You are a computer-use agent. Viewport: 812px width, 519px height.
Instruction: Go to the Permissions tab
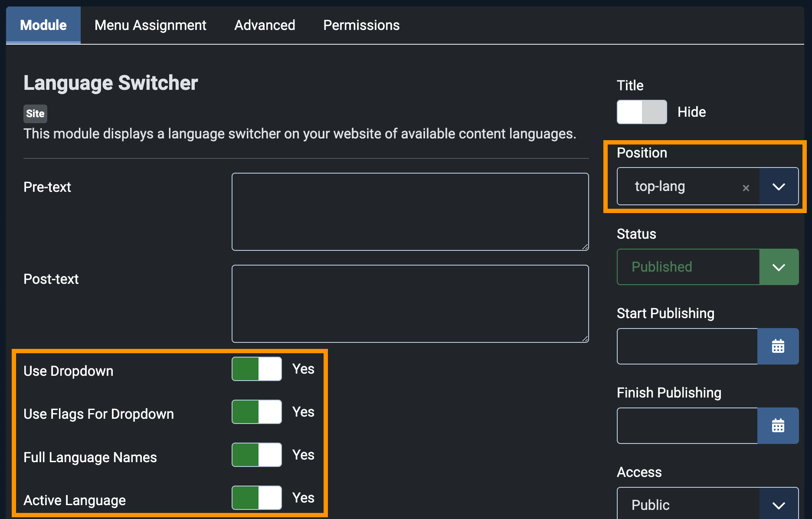[x=361, y=25]
